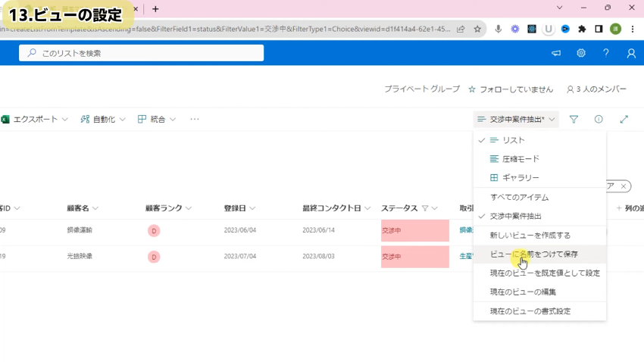Viewport: 644px width, 362px height.
Task: Switch to ギャラリー layout
Action: (x=521, y=178)
